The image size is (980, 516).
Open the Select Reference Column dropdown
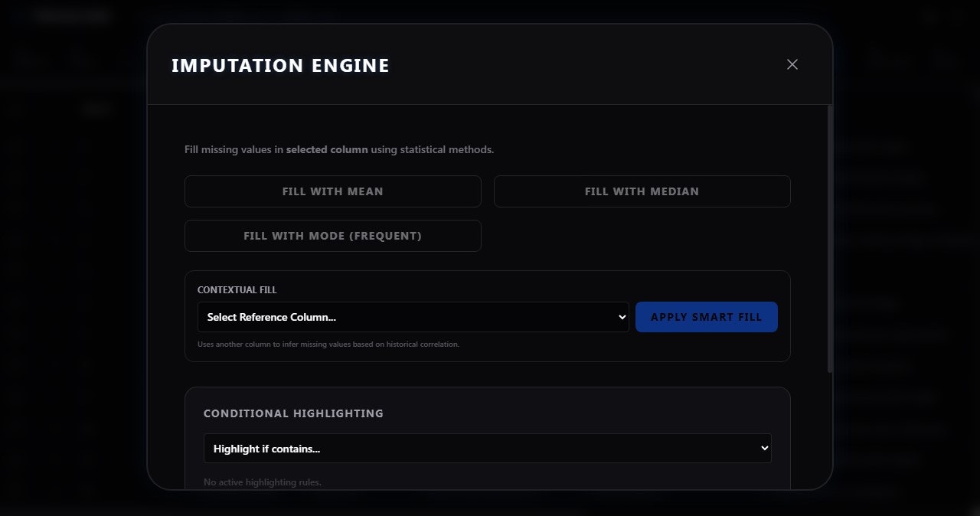coord(413,317)
